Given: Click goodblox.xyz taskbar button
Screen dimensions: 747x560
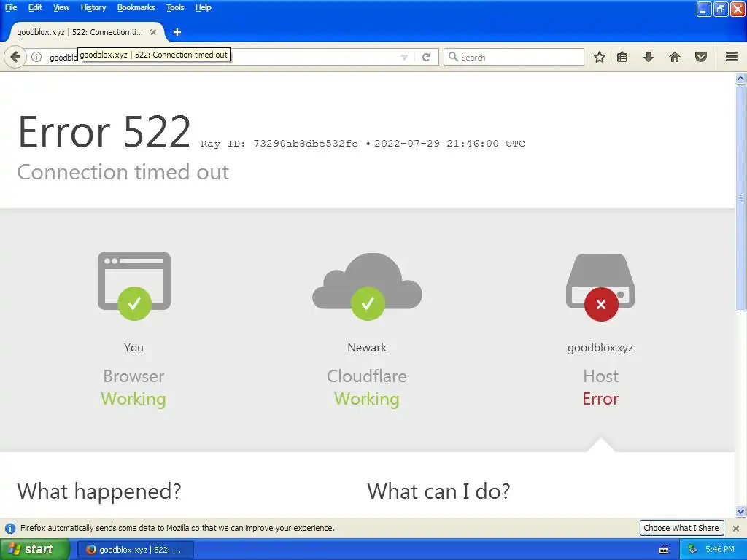Looking at the screenshot, I should click(136, 550).
